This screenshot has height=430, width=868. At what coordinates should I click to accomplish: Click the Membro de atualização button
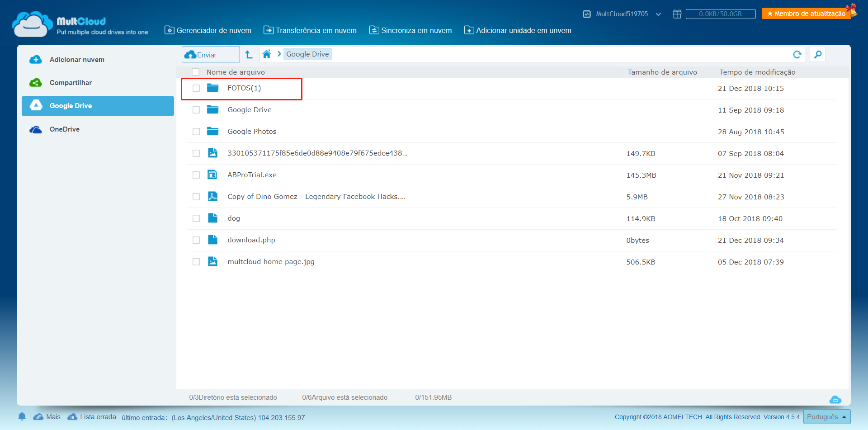click(806, 14)
